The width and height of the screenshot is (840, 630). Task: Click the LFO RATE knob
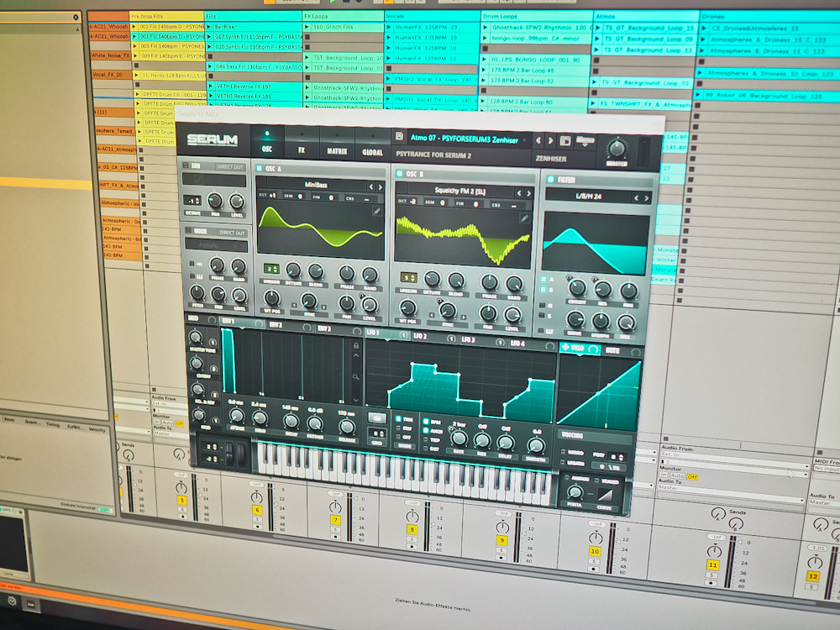tap(459, 438)
